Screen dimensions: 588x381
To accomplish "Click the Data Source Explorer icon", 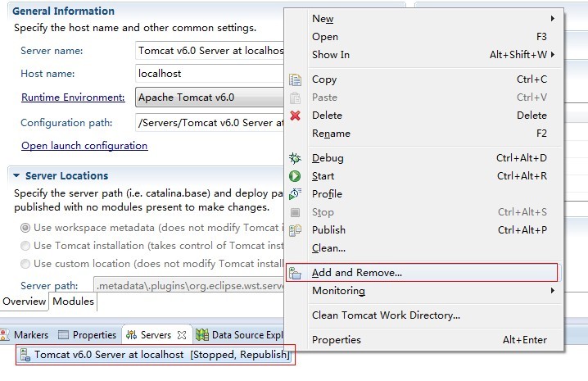I will 202,335.
